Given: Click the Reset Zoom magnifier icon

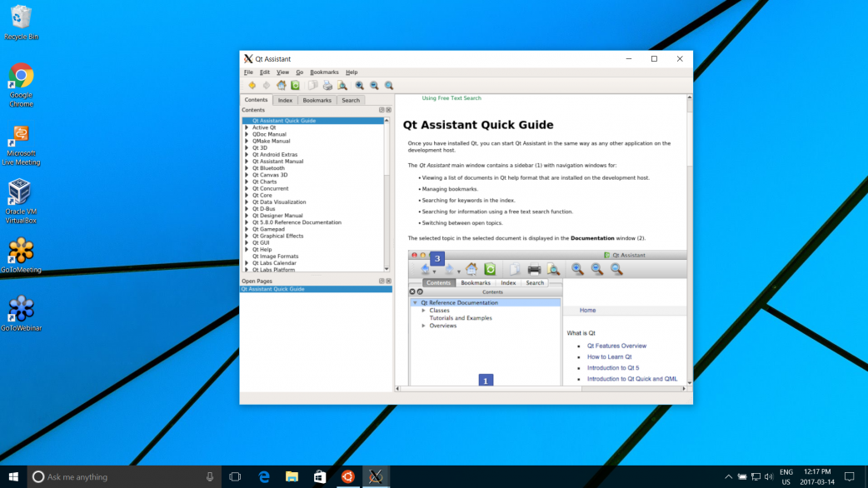Looking at the screenshot, I should [x=389, y=85].
